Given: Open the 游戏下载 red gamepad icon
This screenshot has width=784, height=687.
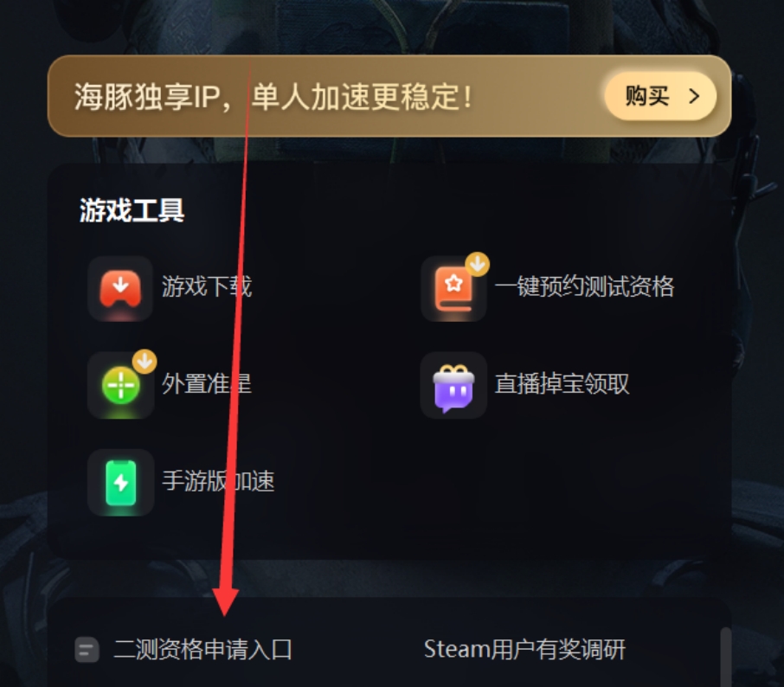Looking at the screenshot, I should coord(120,288).
